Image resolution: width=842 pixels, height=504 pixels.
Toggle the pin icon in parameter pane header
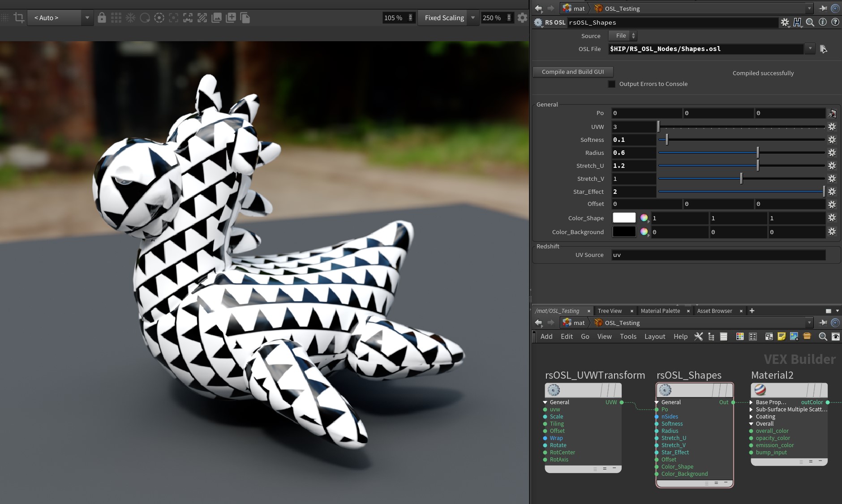click(823, 9)
